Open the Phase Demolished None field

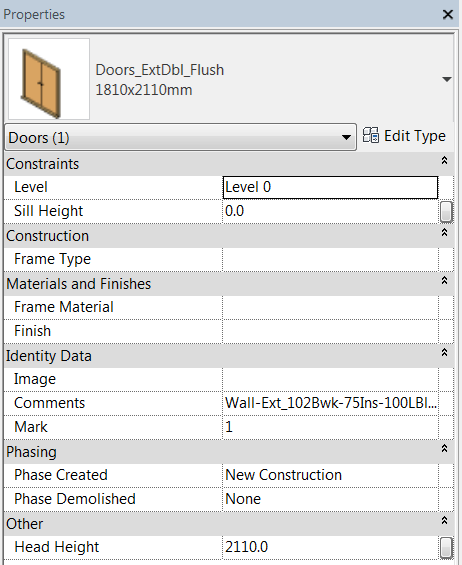pyautogui.click(x=330, y=499)
